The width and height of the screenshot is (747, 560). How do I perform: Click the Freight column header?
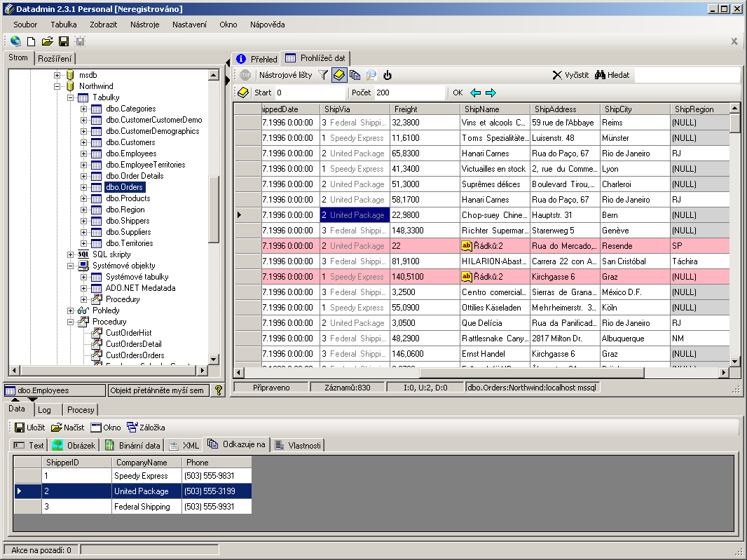(x=425, y=109)
